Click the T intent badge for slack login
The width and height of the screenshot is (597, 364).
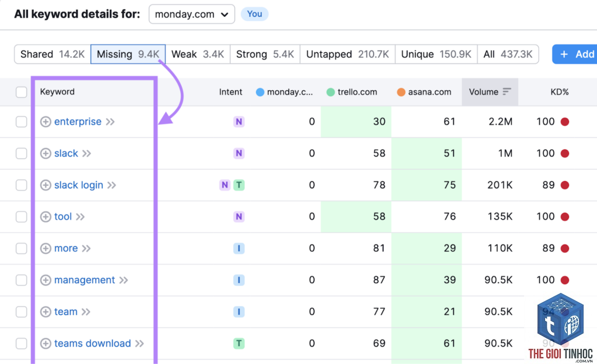(x=238, y=185)
